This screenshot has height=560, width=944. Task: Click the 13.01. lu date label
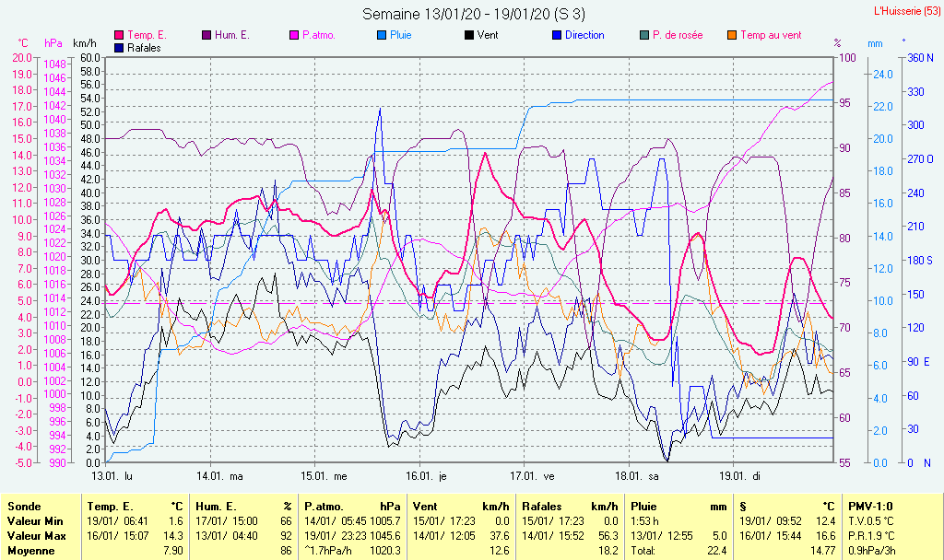point(112,476)
